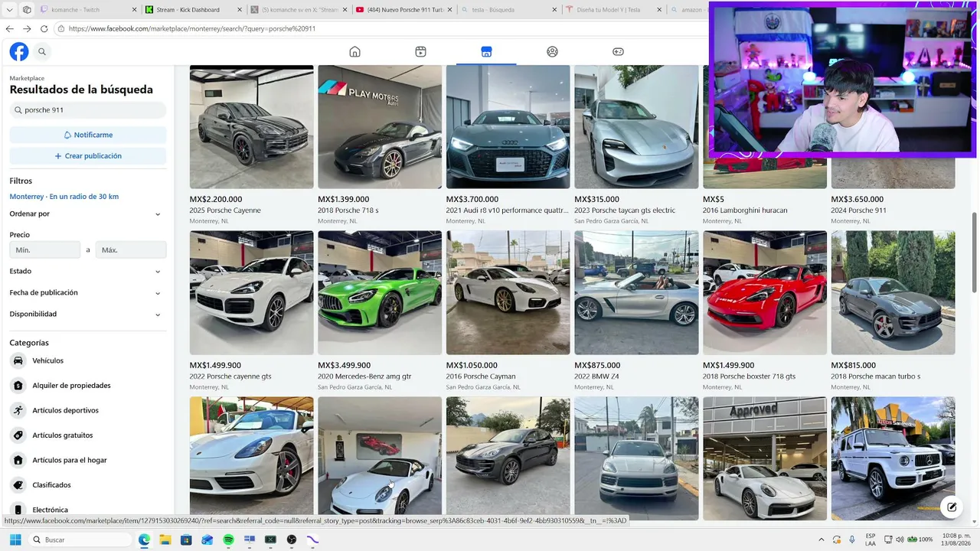Click the '2023 Porsche taycan gts electric' title
Viewport: 980px width, 551px height.
pos(625,210)
